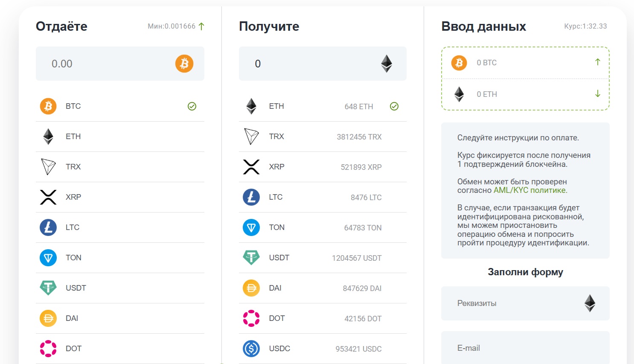Pick the USDT icon in the give list

tap(48, 288)
